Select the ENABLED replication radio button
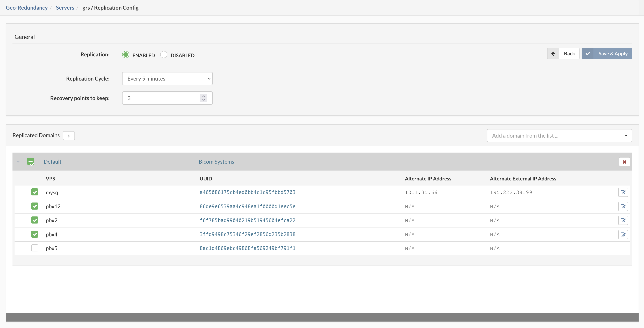 tap(125, 55)
